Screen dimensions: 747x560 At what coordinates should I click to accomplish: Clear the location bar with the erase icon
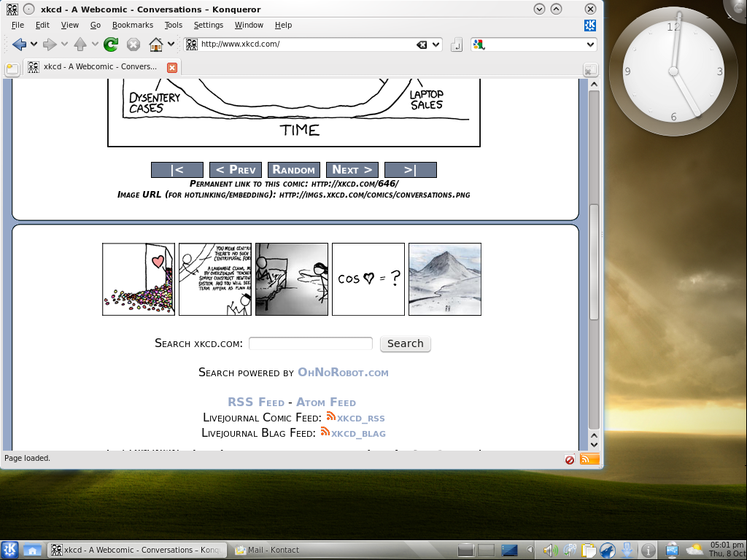pos(422,44)
